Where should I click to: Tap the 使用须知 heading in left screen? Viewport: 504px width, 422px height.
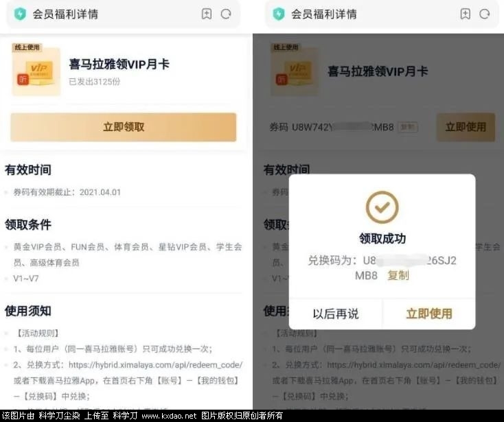(28, 311)
